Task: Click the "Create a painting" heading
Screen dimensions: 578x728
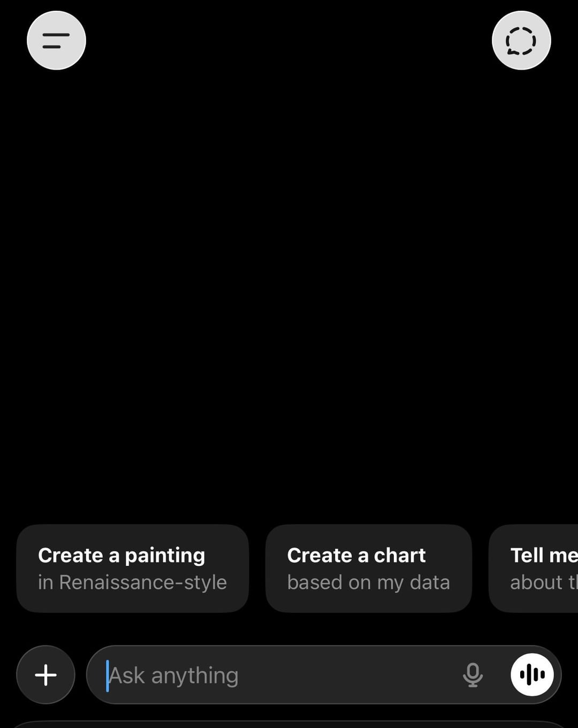Action: (121, 556)
